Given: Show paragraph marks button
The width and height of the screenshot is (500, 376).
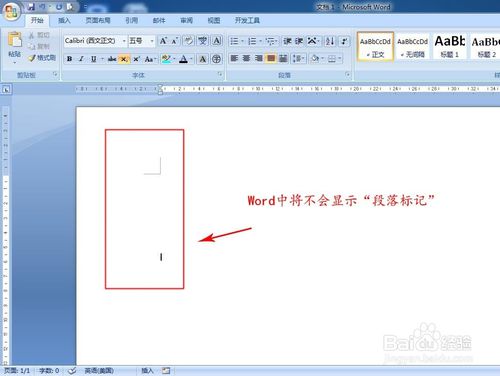Looking at the screenshot, I should pos(344,41).
